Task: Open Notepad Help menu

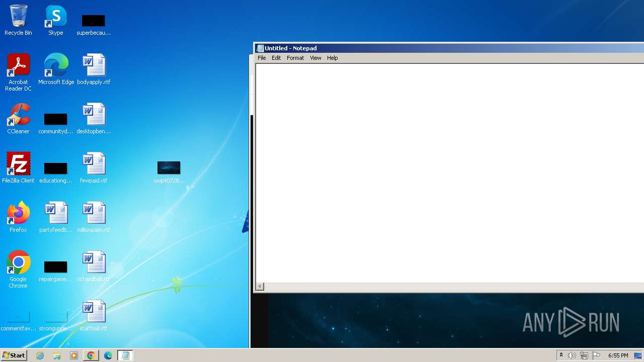Action: (332, 58)
